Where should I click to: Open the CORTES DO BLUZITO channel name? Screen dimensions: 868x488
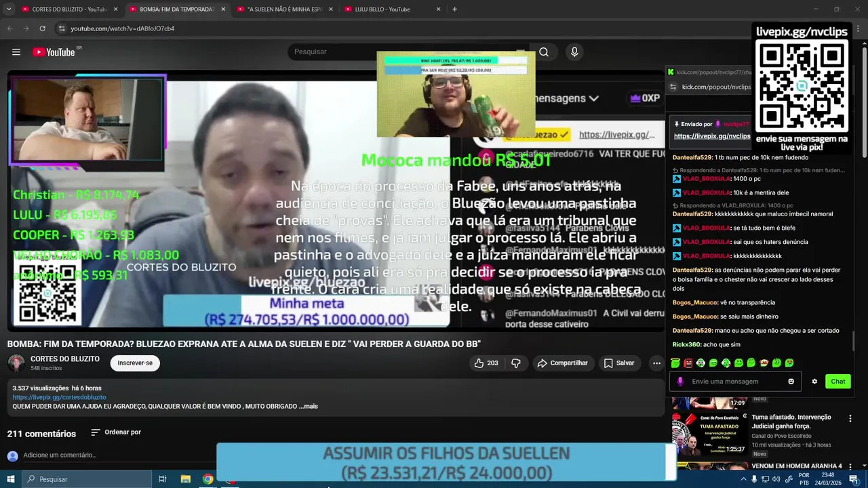(65, 359)
